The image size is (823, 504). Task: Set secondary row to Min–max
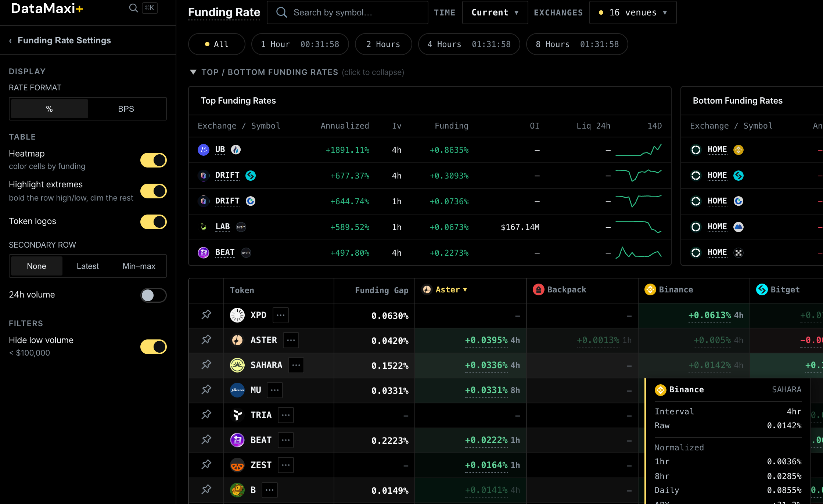coord(139,266)
